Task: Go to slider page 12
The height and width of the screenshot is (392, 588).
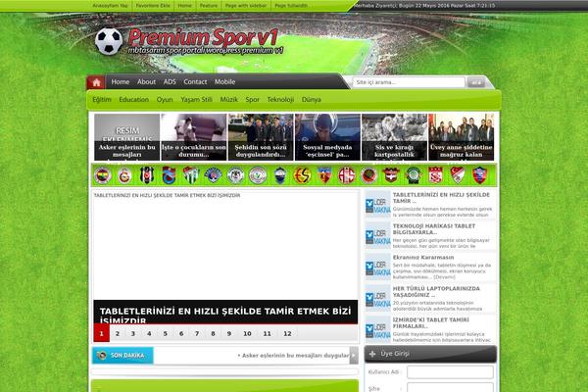Action: 287,333
